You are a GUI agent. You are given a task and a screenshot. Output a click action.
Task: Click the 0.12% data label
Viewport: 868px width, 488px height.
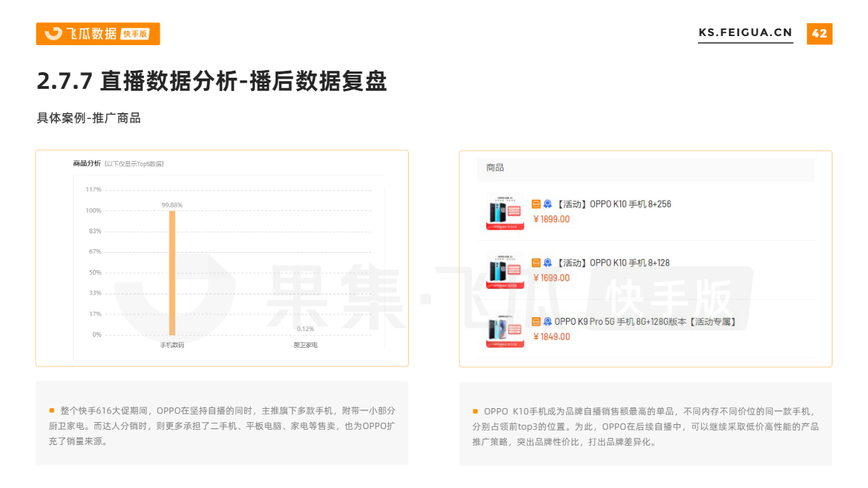coord(306,328)
